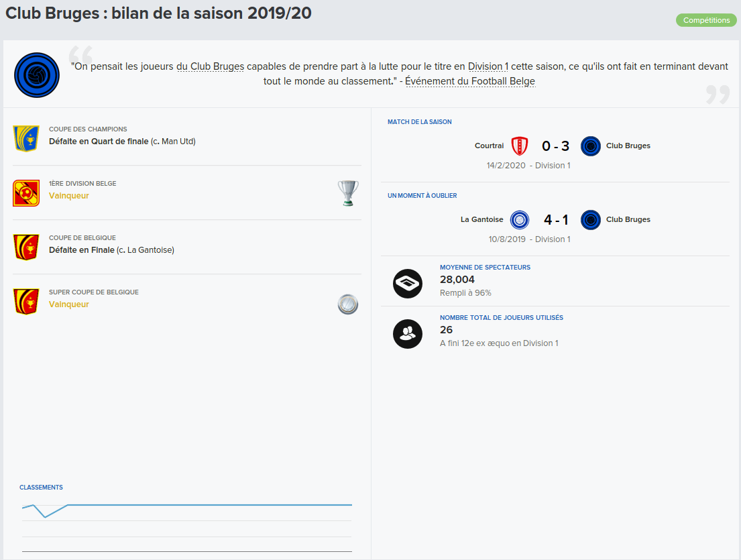
Task: Open 'Événement du Football Belge' source link
Action: point(469,81)
